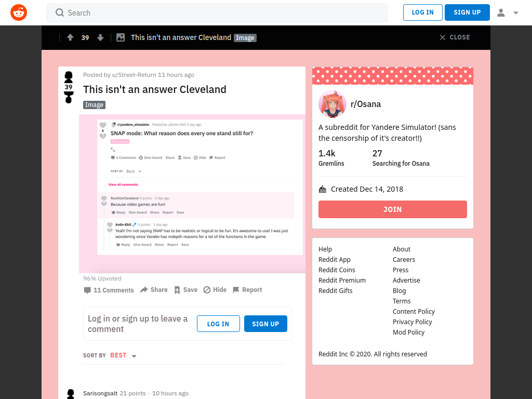The height and width of the screenshot is (399, 532).
Task: Click the Report flag icon
Action: pyautogui.click(x=236, y=290)
